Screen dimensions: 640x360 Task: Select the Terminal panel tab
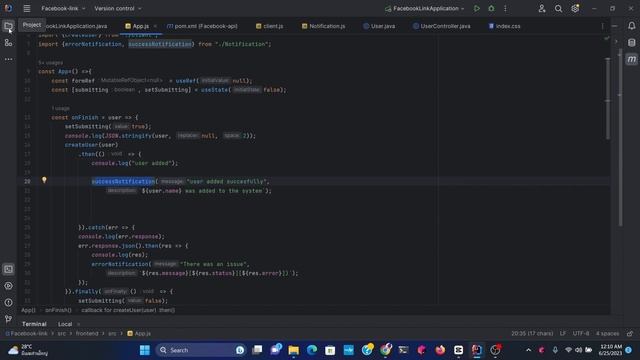click(x=34, y=324)
